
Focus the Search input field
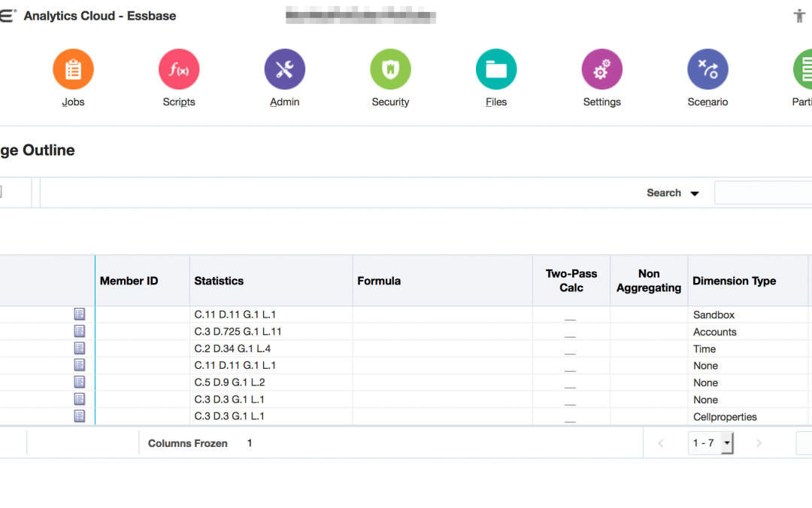tap(763, 193)
